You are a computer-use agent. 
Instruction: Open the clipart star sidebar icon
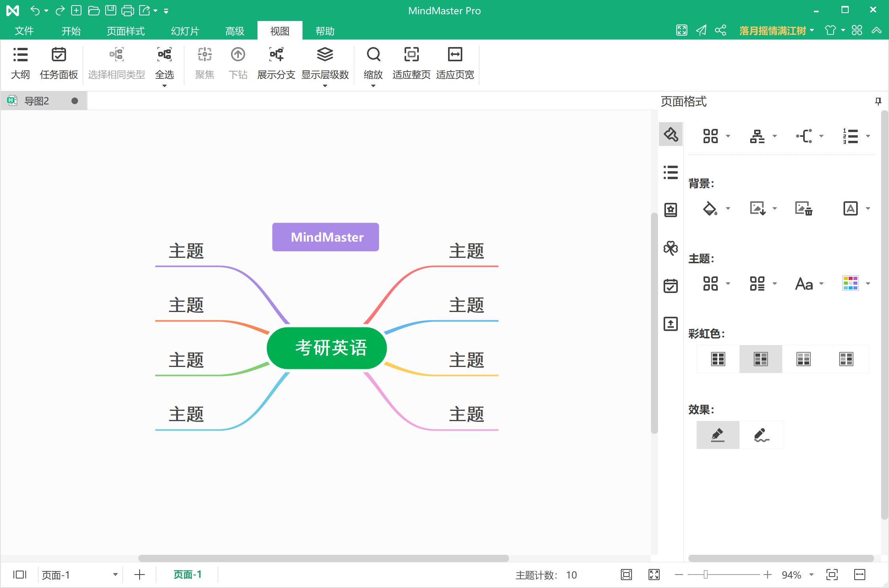point(671,210)
